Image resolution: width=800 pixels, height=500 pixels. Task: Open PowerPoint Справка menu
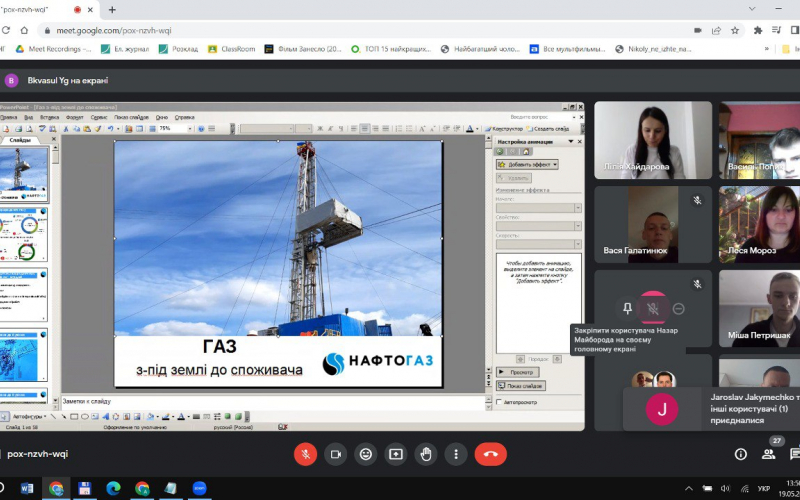(x=184, y=117)
